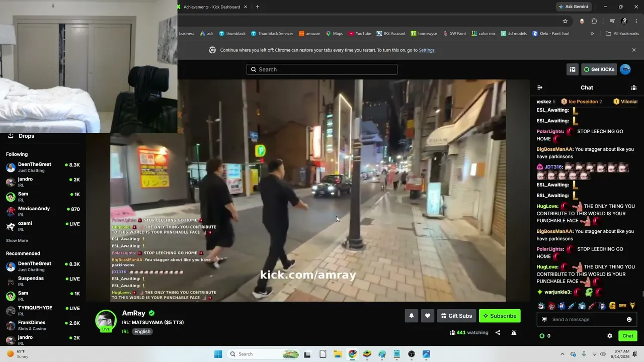The image size is (644, 362).
Task: Click the Kick search field
Action: coord(322,69)
